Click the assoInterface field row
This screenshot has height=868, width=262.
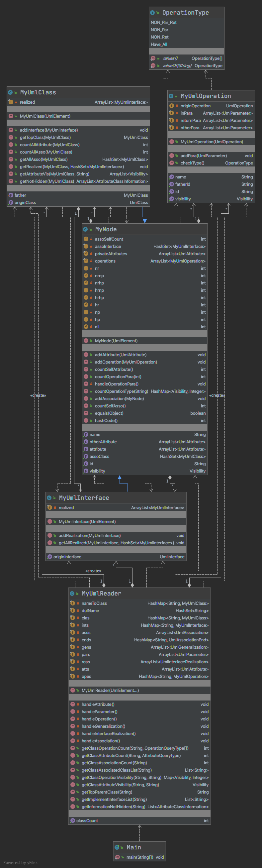pyautogui.click(x=144, y=246)
